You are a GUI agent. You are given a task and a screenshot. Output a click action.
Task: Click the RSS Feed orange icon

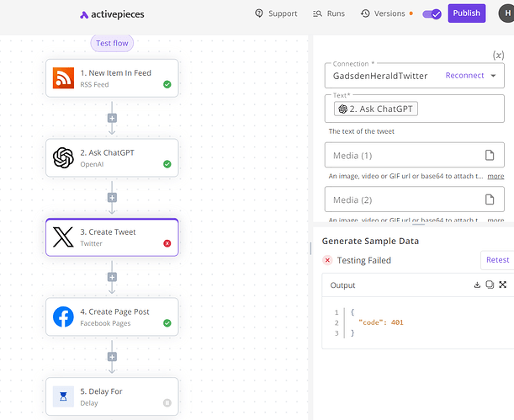(63, 78)
